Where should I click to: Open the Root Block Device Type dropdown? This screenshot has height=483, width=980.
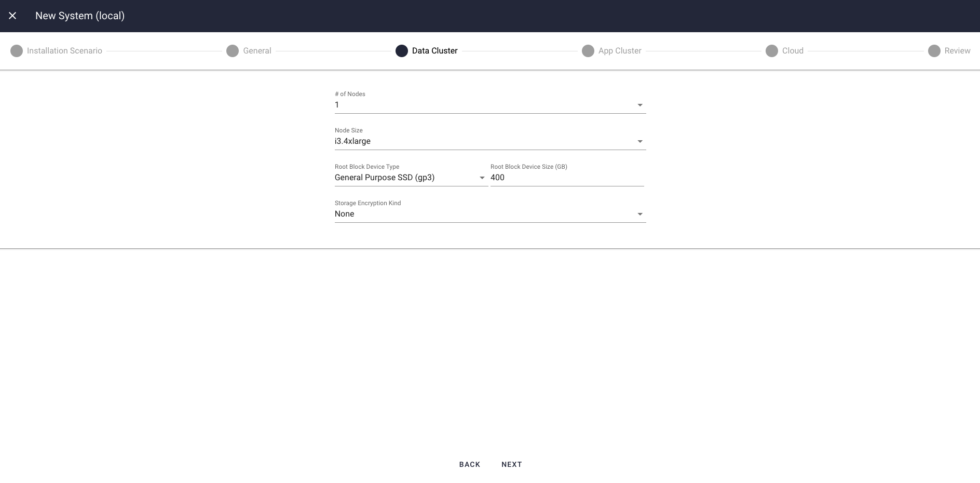[x=482, y=177]
